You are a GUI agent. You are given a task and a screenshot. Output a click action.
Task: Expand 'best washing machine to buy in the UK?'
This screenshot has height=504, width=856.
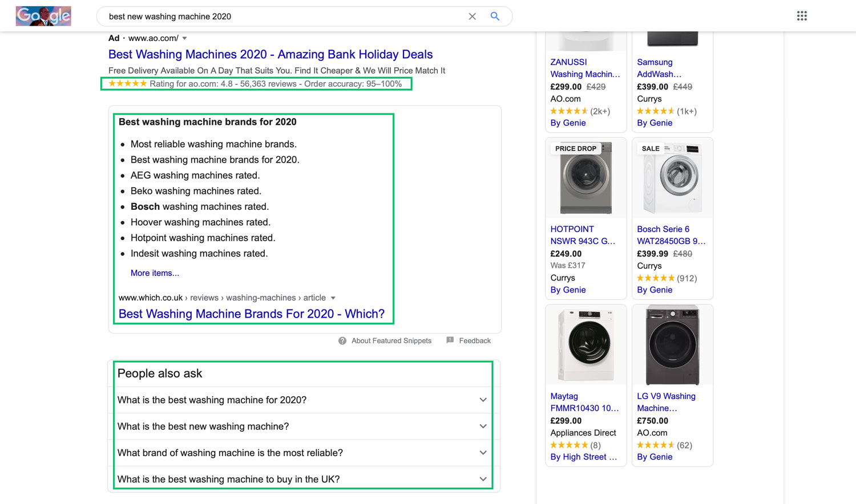pyautogui.click(x=304, y=479)
